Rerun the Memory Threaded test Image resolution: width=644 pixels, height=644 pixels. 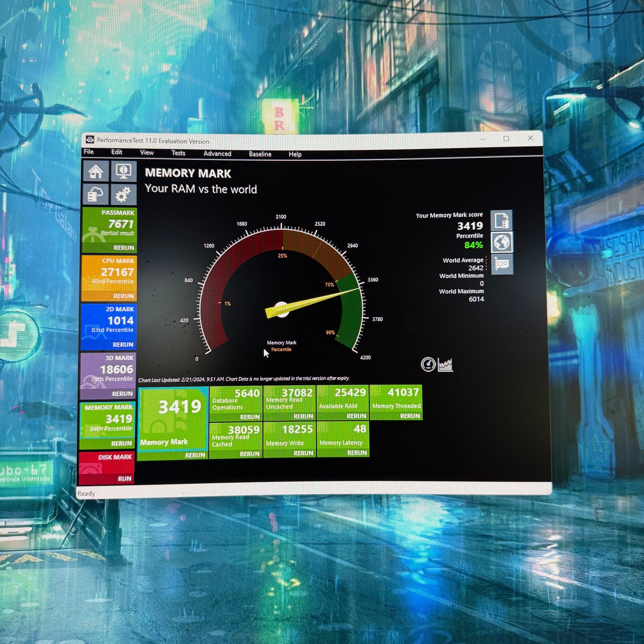pyautogui.click(x=410, y=416)
